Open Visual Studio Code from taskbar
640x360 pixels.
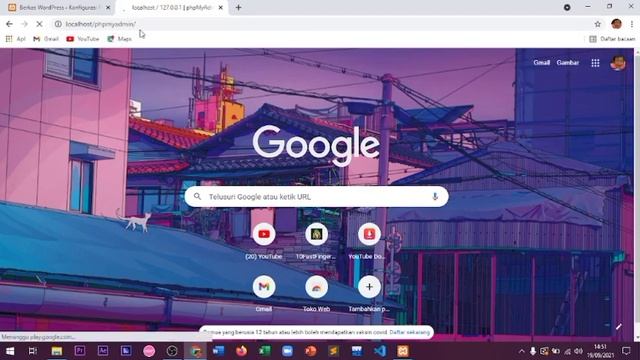click(x=380, y=351)
